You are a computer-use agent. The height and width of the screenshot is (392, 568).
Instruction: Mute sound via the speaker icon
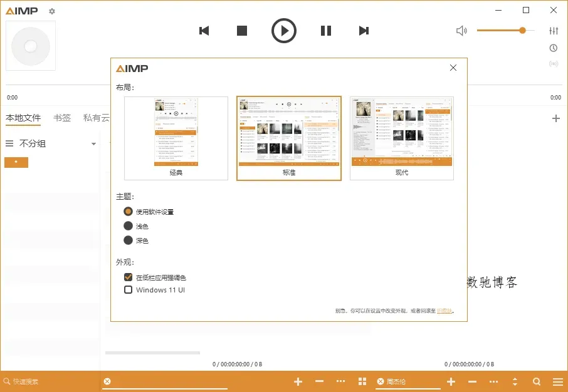click(x=461, y=31)
